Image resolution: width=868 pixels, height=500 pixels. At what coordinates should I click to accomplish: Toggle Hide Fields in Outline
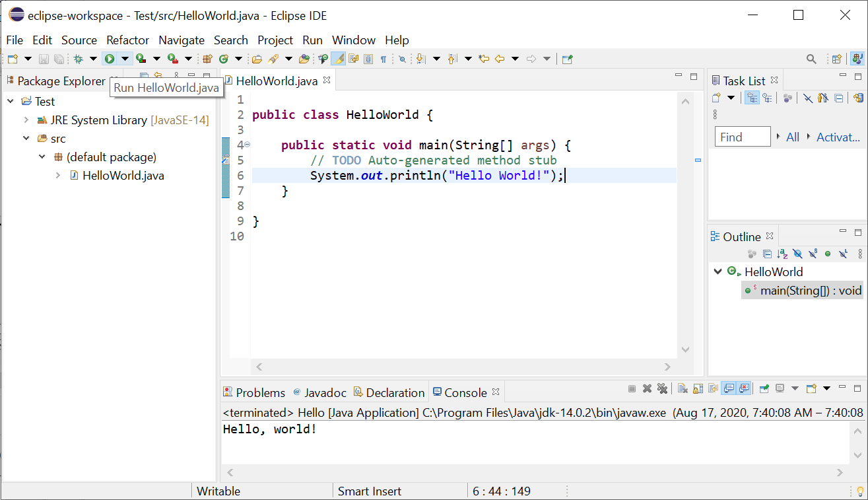[797, 254]
